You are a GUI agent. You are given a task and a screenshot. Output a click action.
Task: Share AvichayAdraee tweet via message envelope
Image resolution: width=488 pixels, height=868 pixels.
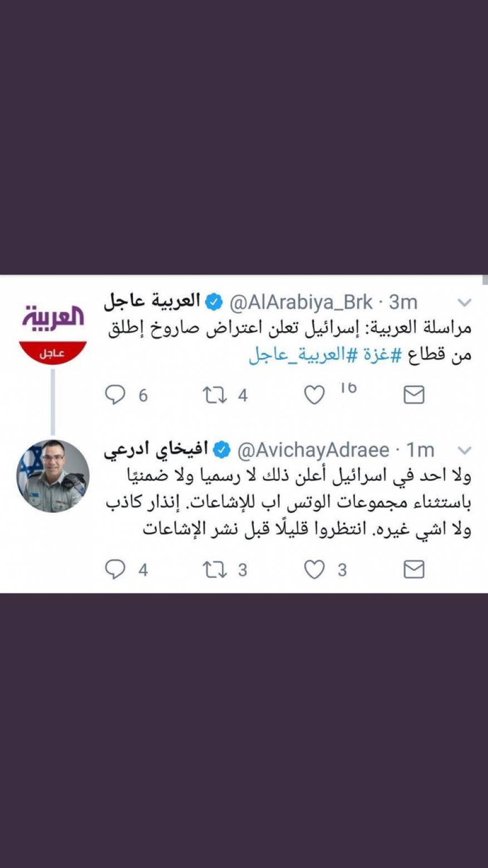(413, 570)
